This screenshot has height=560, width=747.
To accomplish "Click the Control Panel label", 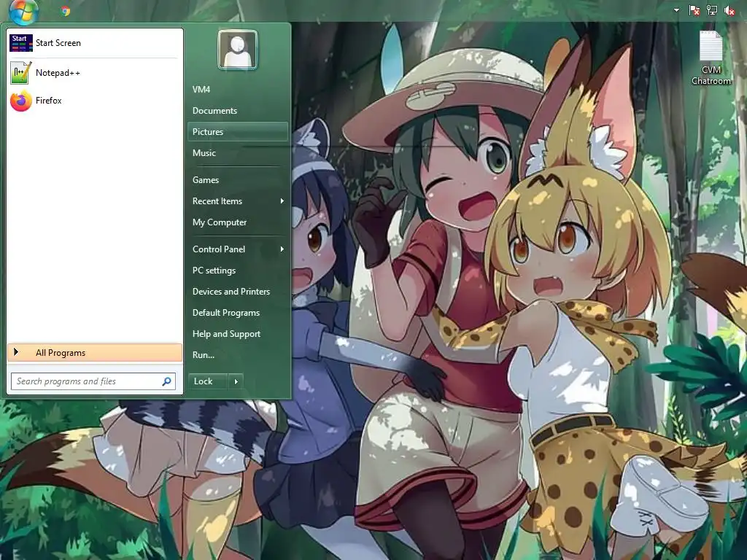I will [x=219, y=249].
